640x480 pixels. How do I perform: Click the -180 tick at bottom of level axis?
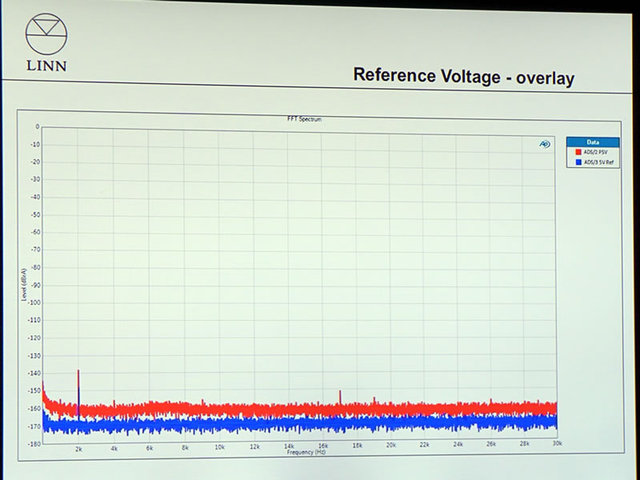(34, 442)
